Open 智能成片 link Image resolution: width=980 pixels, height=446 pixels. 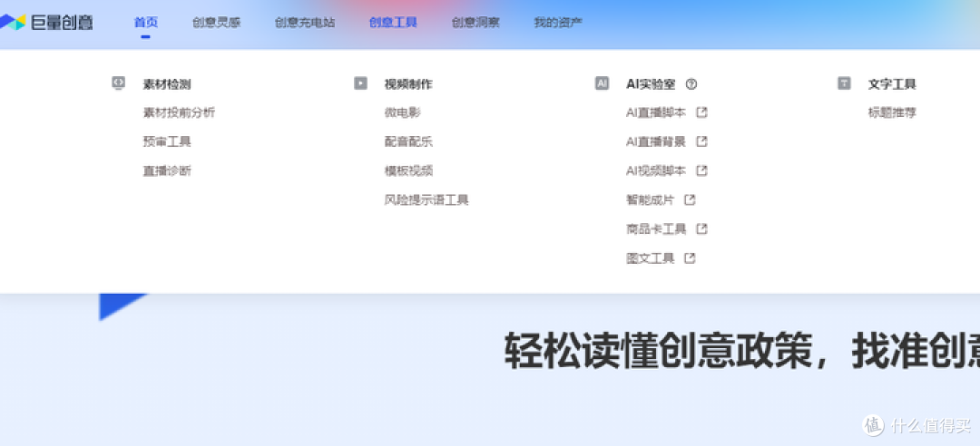[x=650, y=200]
